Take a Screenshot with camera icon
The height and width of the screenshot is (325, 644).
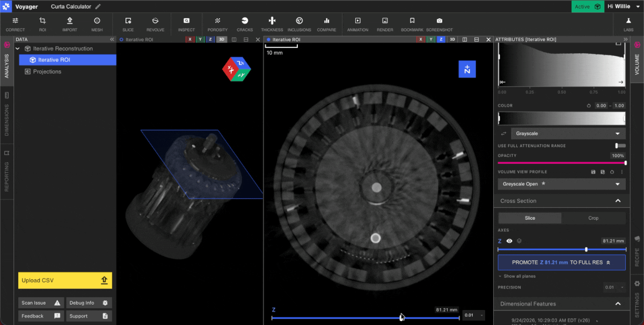point(439,24)
